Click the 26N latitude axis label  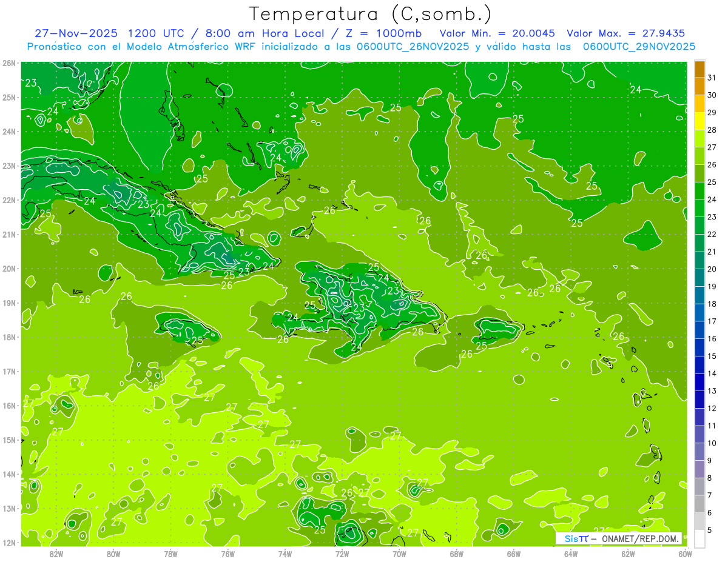point(8,63)
